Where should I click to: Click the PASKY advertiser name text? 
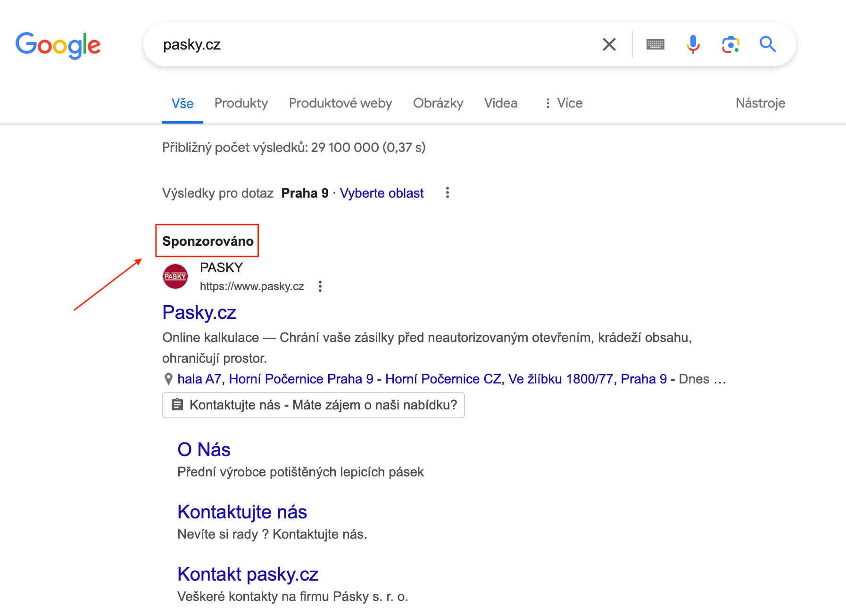[221, 267]
